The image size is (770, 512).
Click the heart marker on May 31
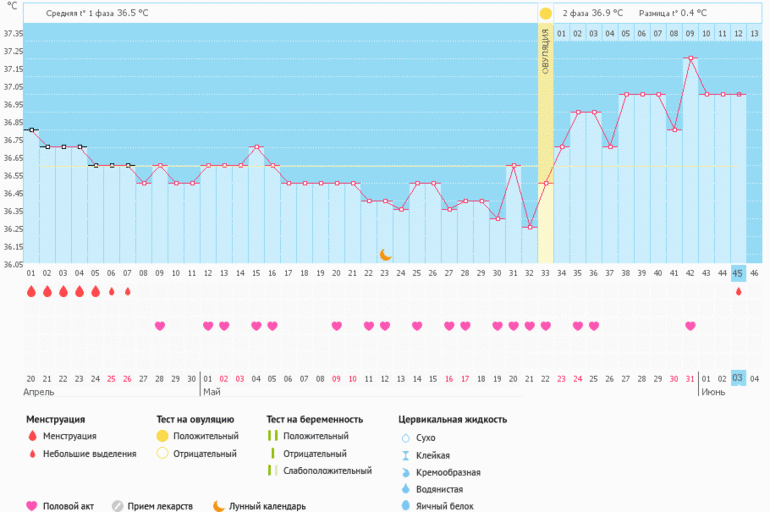tap(690, 326)
